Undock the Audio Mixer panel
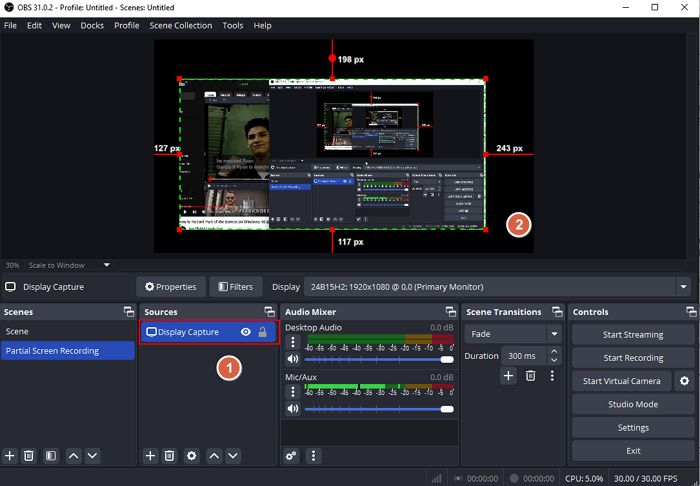 (451, 312)
